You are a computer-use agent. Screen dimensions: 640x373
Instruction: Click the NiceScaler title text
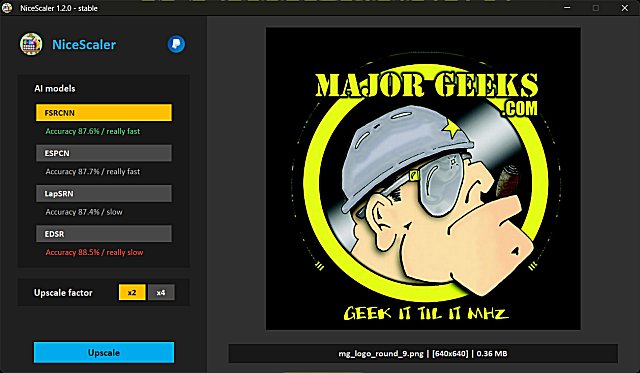84,44
